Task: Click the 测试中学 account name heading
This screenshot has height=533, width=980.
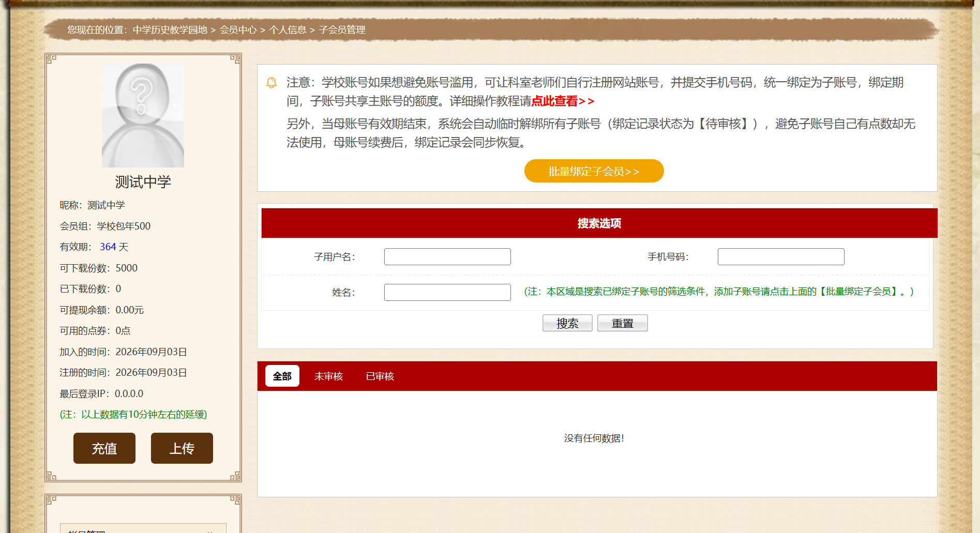Action: point(143,182)
